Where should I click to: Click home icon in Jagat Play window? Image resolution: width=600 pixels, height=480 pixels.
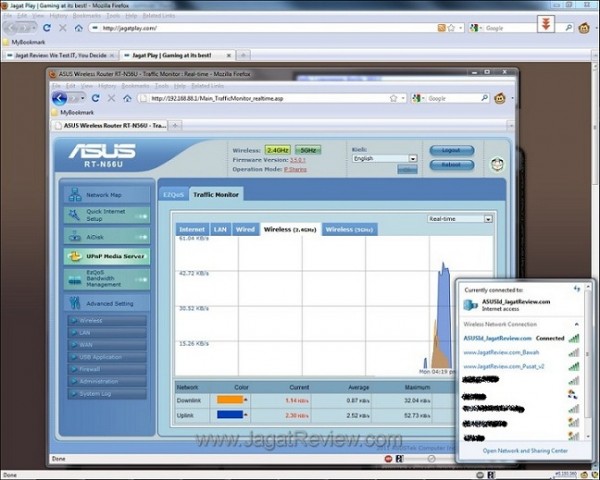pyautogui.click(x=78, y=28)
